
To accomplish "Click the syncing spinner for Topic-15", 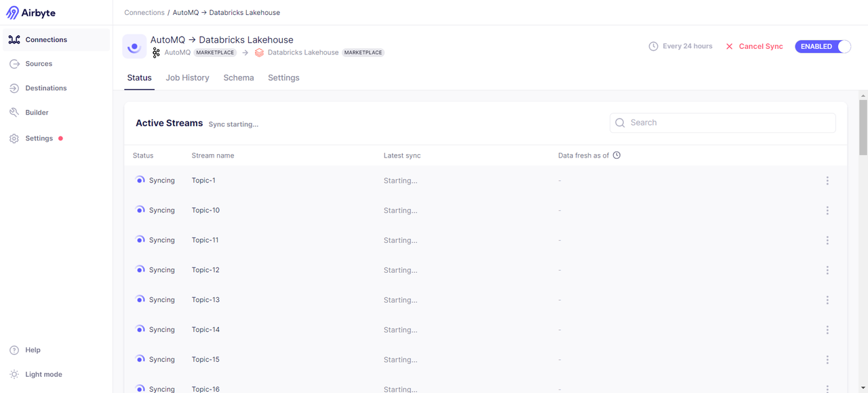I will click(x=140, y=360).
